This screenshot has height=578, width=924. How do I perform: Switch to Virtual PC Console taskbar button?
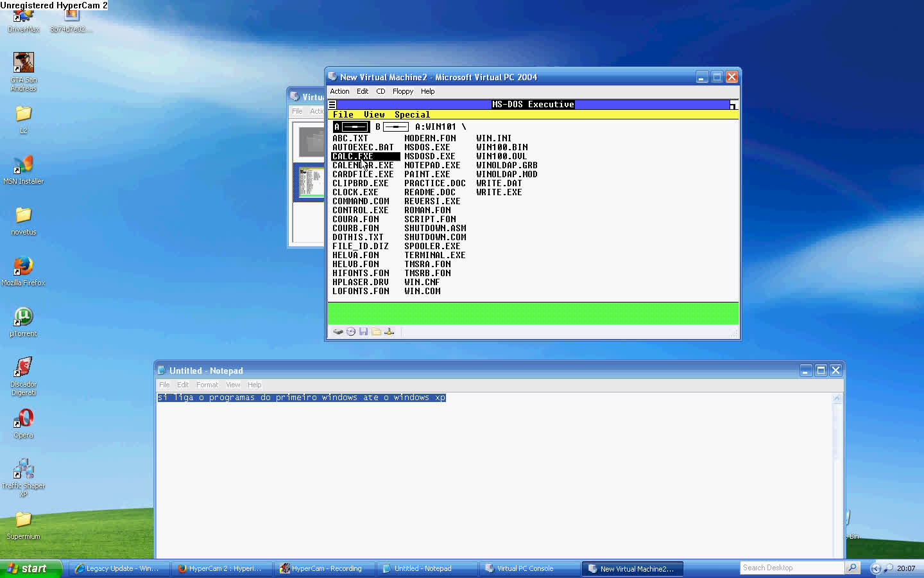pos(529,568)
